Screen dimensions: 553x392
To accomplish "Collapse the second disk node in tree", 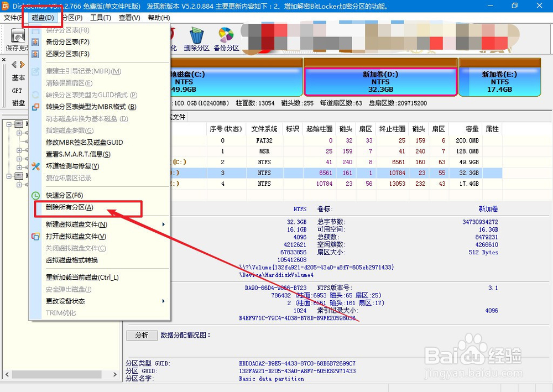I will 9,176.
